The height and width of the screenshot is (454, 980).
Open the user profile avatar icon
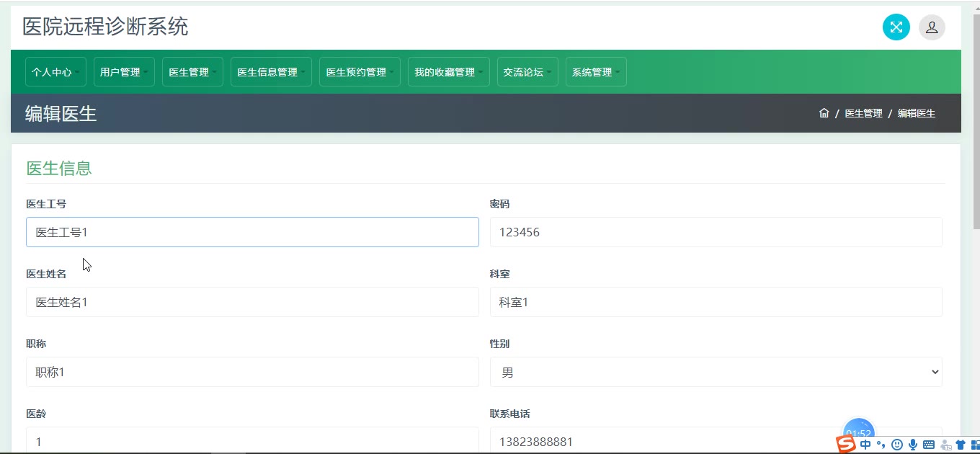[932, 27]
